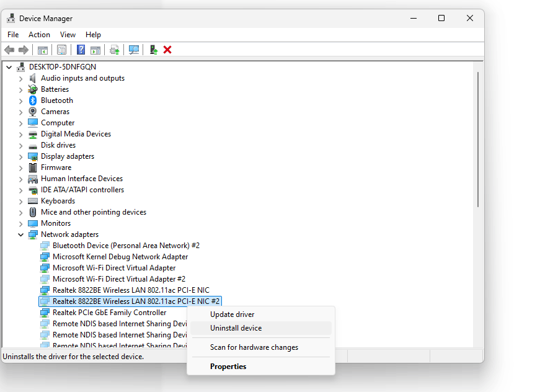The width and height of the screenshot is (540, 392).
Task: Click the Scan for hardware changes toolbar icon
Action: pyautogui.click(x=134, y=50)
